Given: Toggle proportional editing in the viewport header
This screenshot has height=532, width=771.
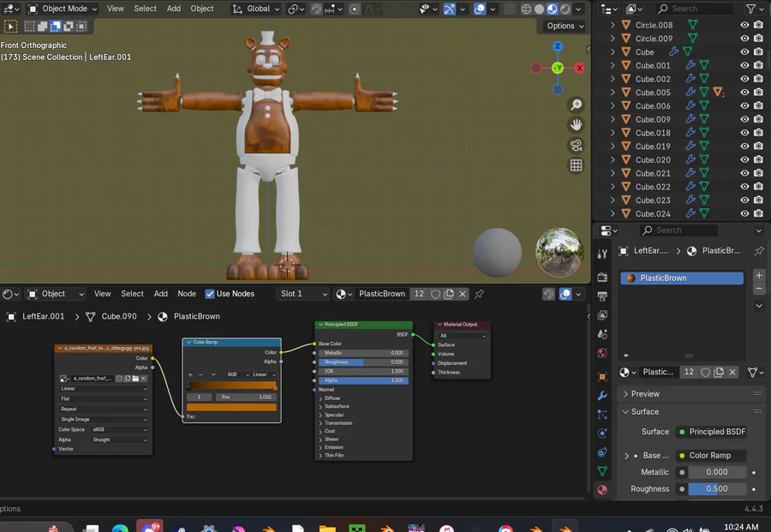Looking at the screenshot, I should click(354, 9).
